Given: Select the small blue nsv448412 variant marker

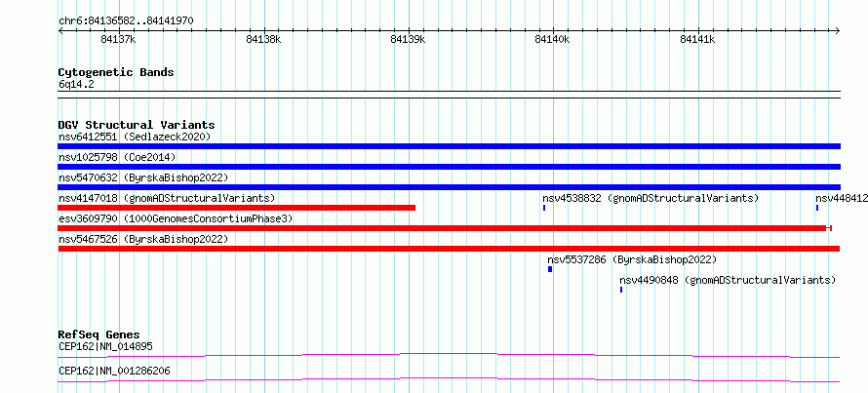Looking at the screenshot, I should pos(817,208).
